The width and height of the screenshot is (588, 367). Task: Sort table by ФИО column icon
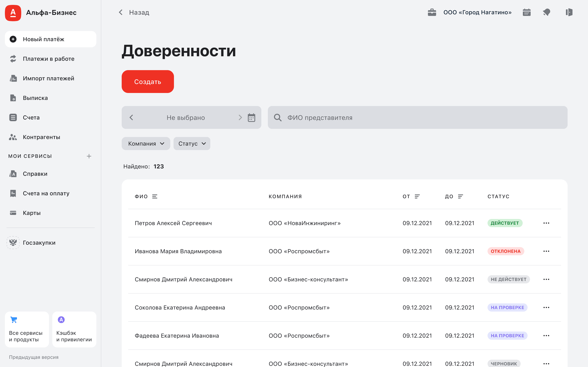[155, 196]
